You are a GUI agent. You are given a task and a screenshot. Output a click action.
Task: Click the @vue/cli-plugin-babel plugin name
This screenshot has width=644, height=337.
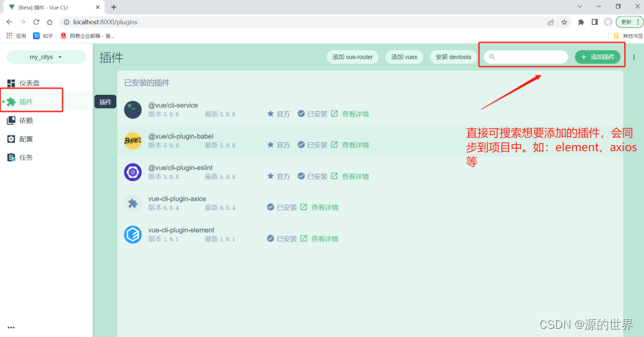[x=181, y=136]
